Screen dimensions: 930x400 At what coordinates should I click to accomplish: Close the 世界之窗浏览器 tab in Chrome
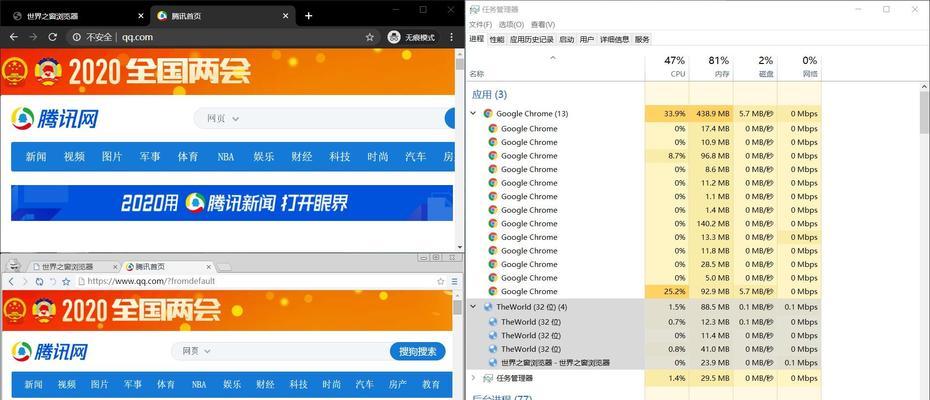pos(141,16)
